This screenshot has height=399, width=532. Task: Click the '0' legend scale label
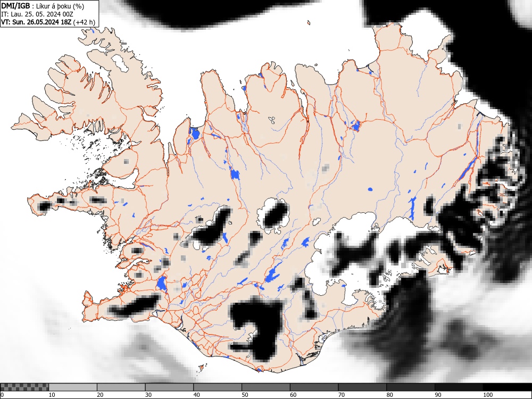[x=2, y=395]
